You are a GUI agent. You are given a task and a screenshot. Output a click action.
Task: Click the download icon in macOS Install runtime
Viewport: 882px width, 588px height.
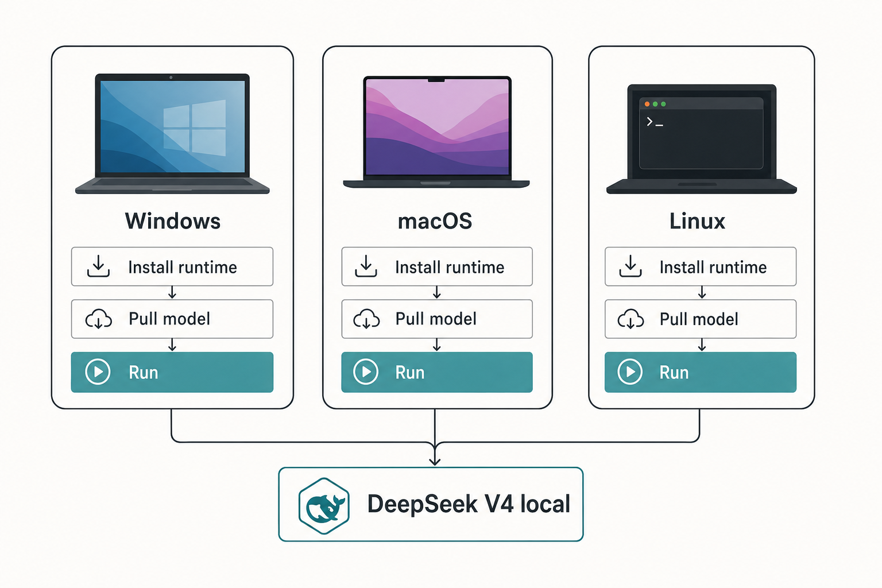point(366,266)
